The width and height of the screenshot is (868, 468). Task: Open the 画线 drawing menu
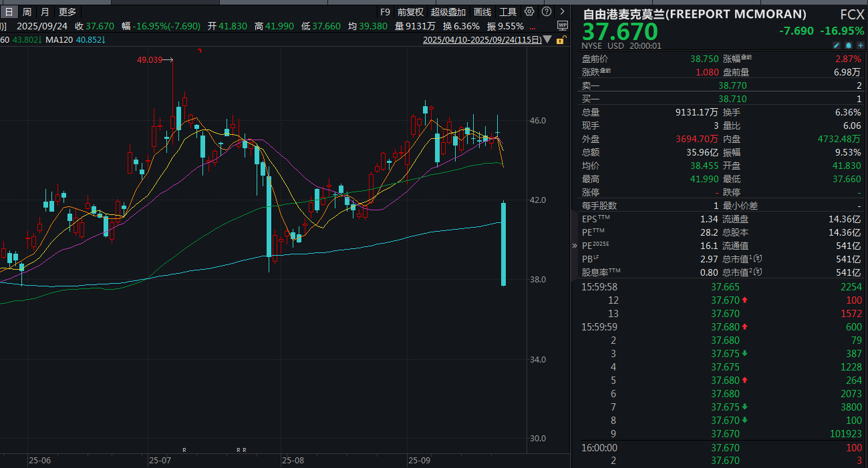pos(482,11)
